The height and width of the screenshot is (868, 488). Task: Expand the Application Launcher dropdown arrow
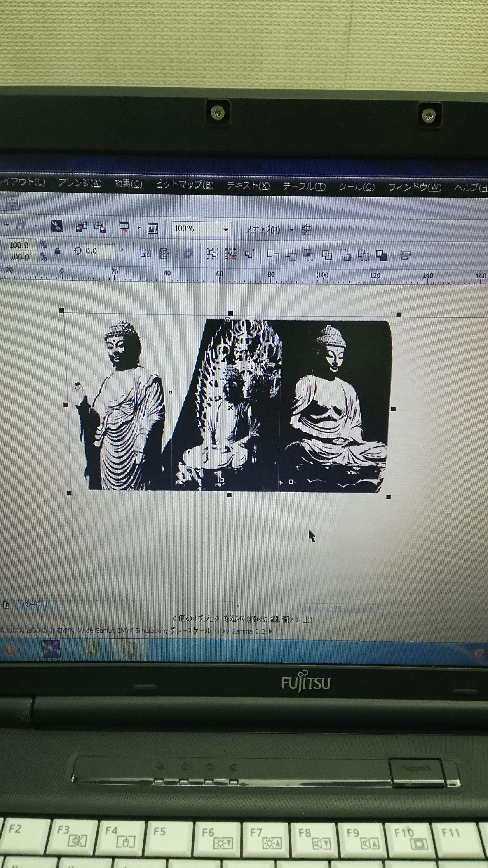tap(138, 228)
